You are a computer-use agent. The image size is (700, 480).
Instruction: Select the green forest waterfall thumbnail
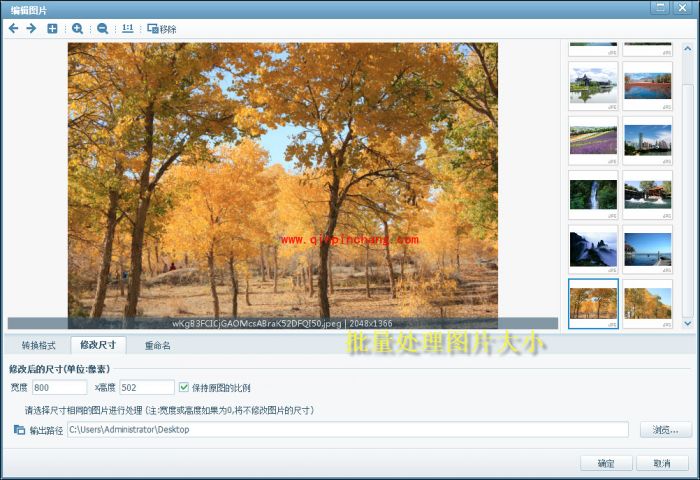(593, 195)
